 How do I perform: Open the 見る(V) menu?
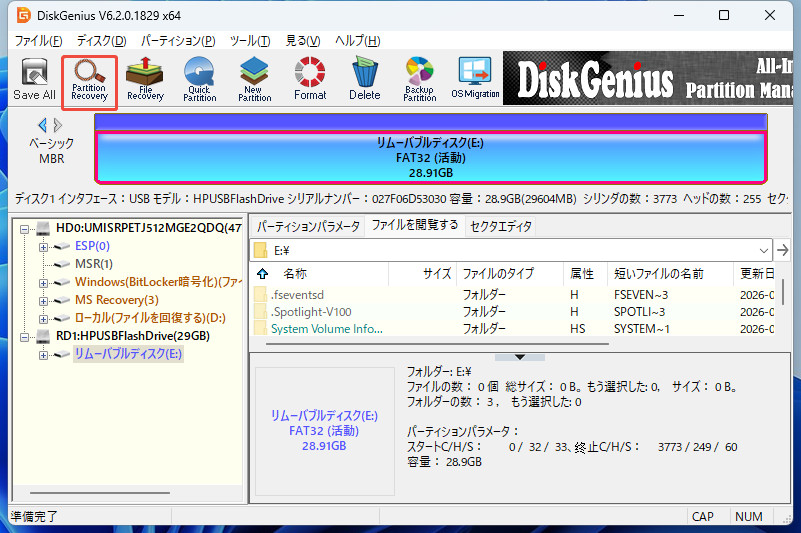302,41
